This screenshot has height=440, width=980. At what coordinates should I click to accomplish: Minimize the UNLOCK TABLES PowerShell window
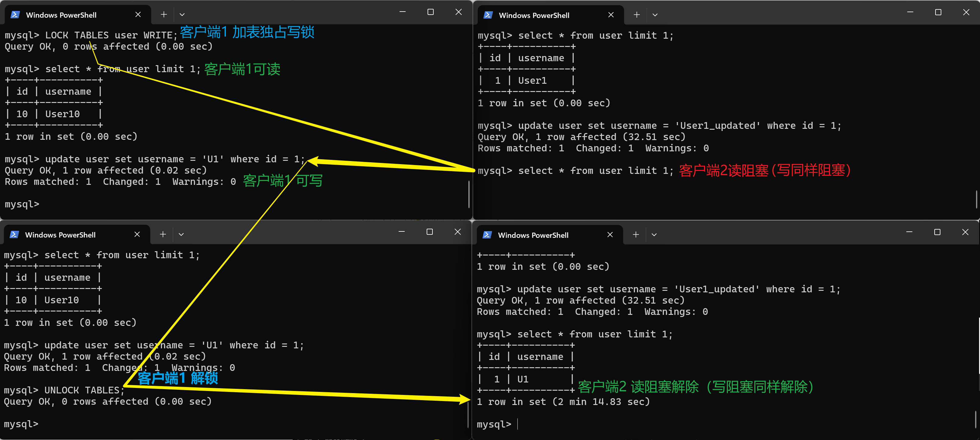[x=402, y=232]
